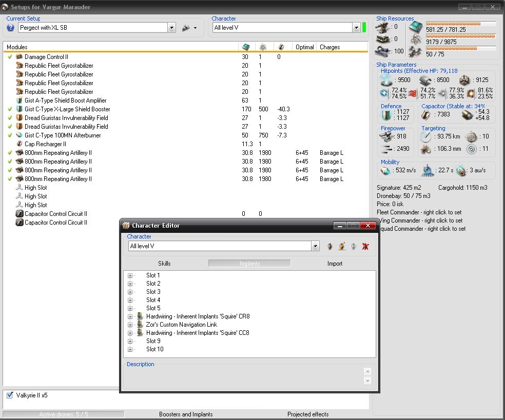Uncheck the Valkyrie II x5 drones checkbox

10,395
